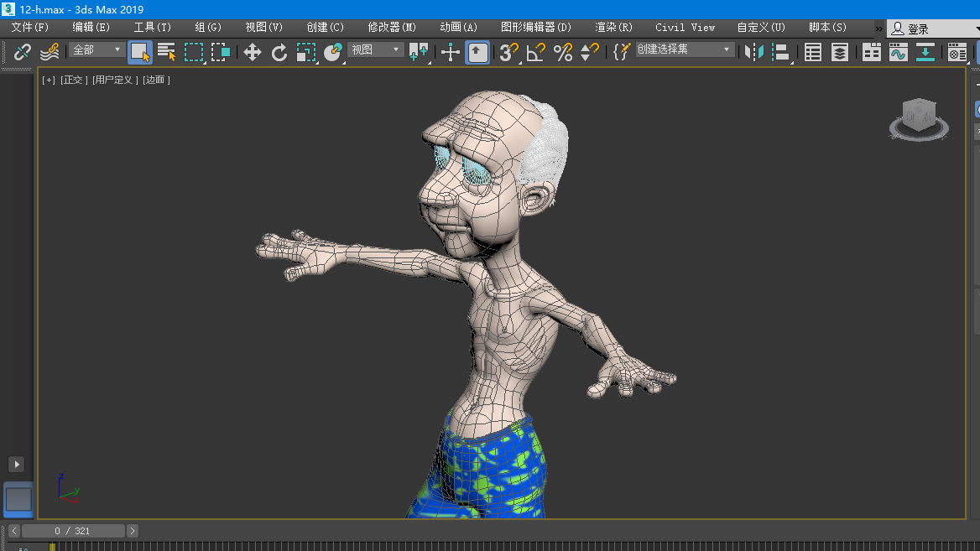Screen dimensions: 980x551
Task: Click the time slider showing 0 / 321
Action: point(73,531)
